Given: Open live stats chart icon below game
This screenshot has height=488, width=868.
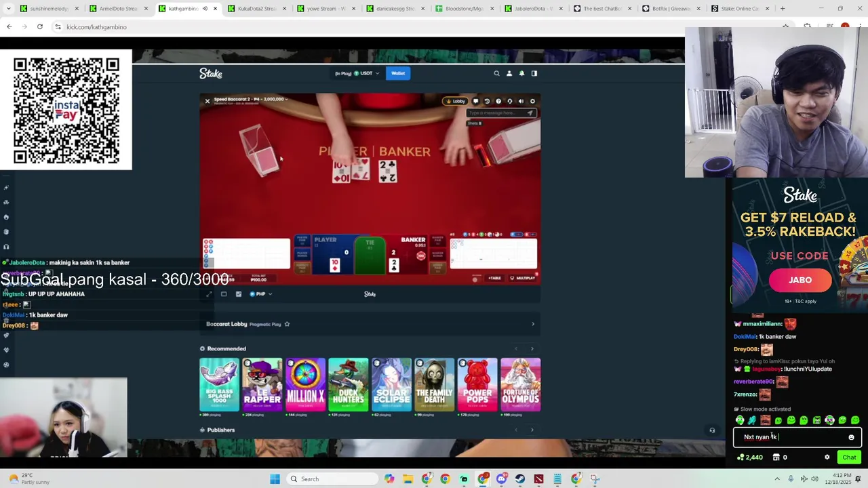Looking at the screenshot, I should (x=239, y=294).
